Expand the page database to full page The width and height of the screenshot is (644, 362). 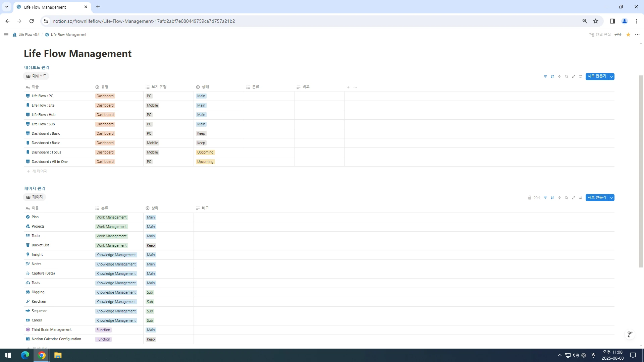574,198
